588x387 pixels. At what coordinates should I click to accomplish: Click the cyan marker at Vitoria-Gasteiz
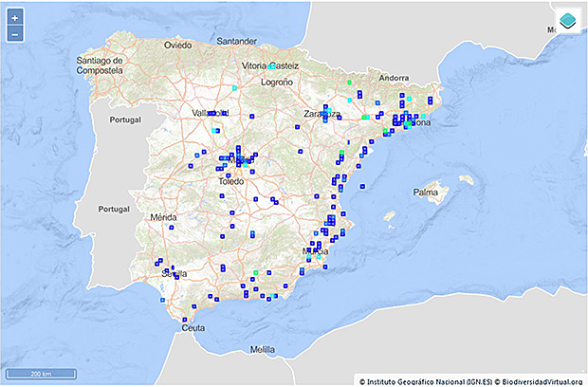tap(271, 66)
